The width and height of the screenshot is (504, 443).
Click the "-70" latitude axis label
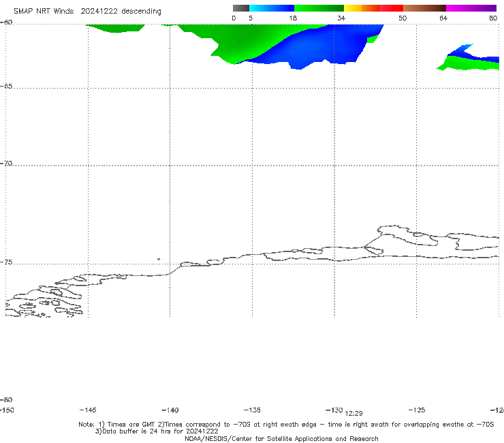click(6, 164)
